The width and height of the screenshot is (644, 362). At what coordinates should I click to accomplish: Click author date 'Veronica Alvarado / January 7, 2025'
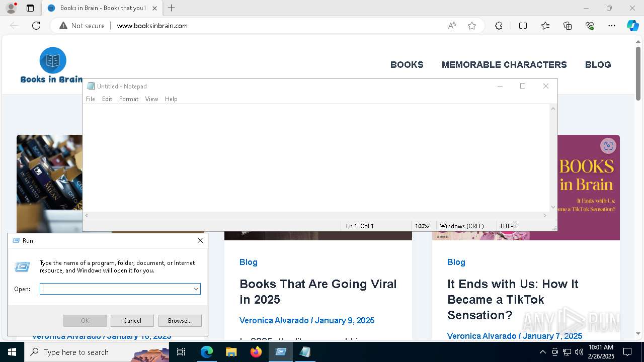click(515, 336)
